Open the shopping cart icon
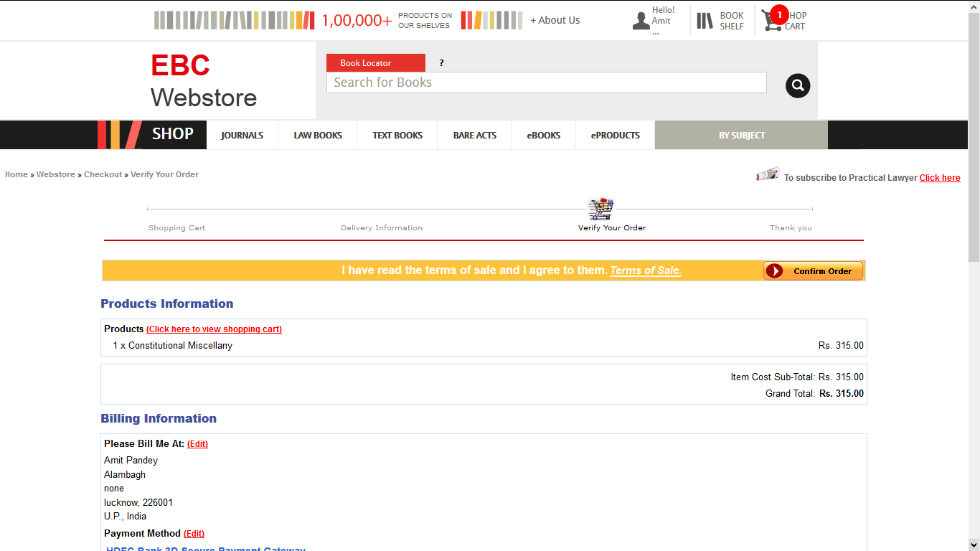 coord(771,22)
